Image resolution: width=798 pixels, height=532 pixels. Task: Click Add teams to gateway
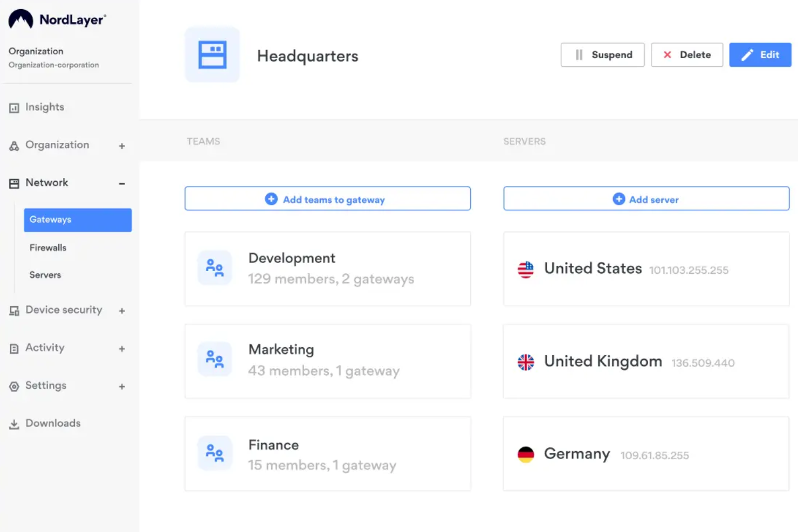coord(327,199)
